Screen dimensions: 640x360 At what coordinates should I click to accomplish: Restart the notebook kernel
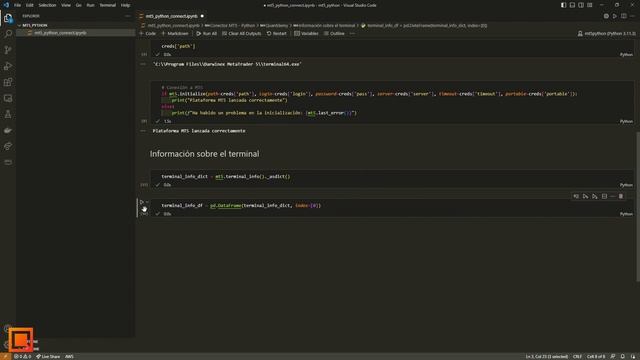277,33
